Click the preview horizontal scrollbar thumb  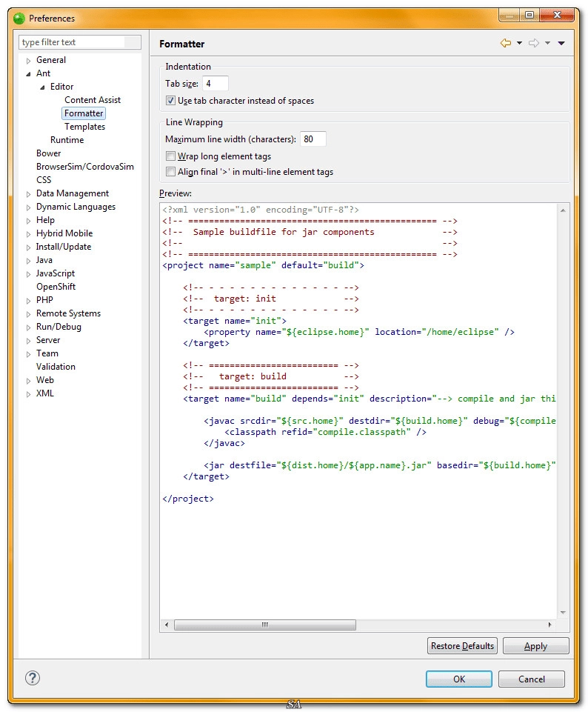pyautogui.click(x=265, y=625)
